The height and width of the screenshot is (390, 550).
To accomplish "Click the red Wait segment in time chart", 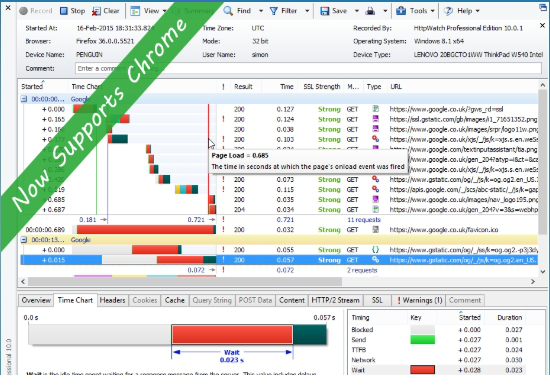I will pyautogui.click(x=232, y=334).
